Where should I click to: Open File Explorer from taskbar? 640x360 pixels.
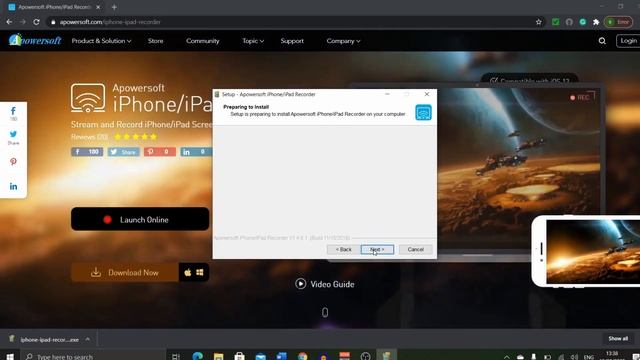coord(218,356)
